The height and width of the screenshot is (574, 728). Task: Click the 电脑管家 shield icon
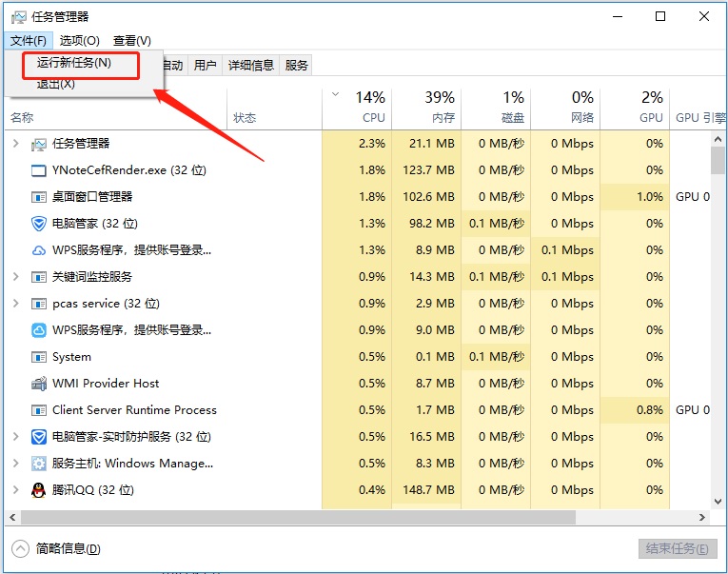click(x=39, y=224)
